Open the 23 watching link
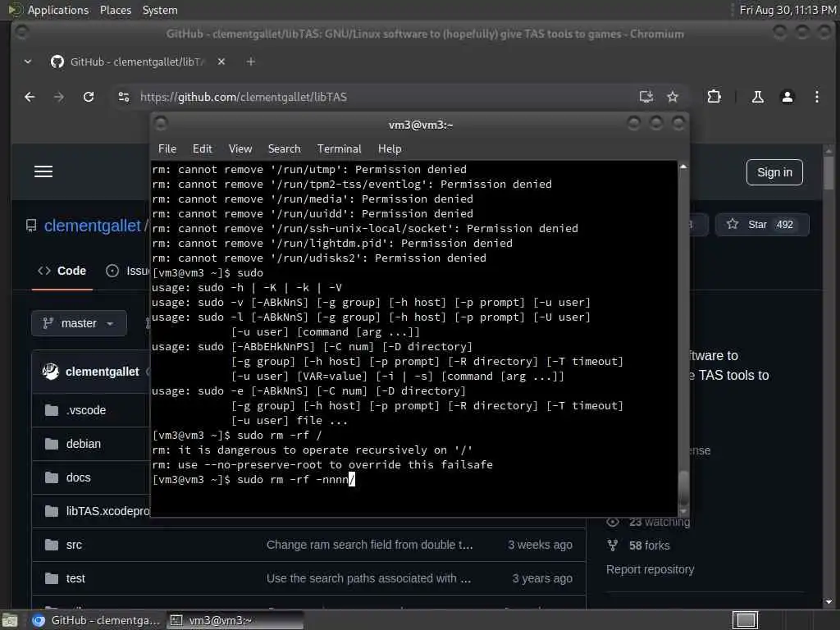The height and width of the screenshot is (630, 840). [660, 522]
